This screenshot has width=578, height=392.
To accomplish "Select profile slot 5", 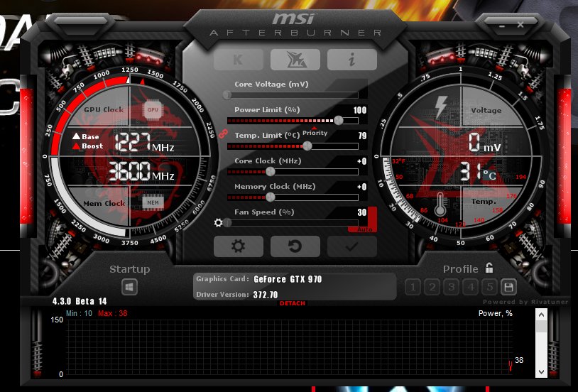I will [x=490, y=287].
